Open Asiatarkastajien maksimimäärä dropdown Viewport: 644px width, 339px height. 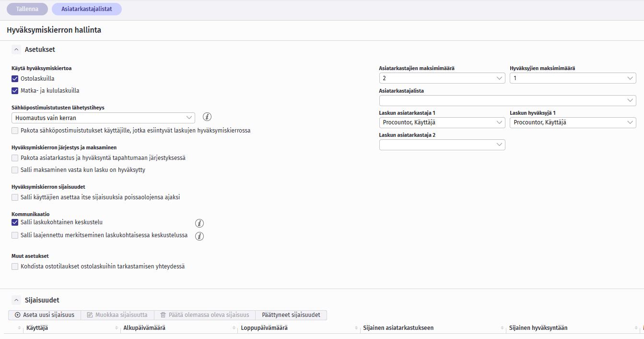point(442,78)
